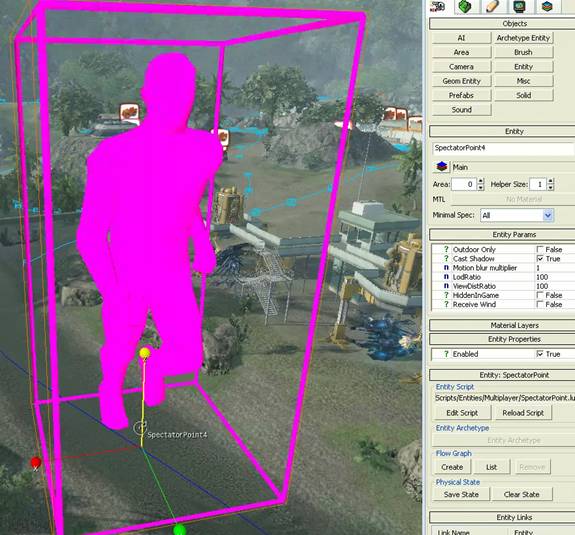
Task: Click the Flow Graph List button
Action: [x=491, y=467]
